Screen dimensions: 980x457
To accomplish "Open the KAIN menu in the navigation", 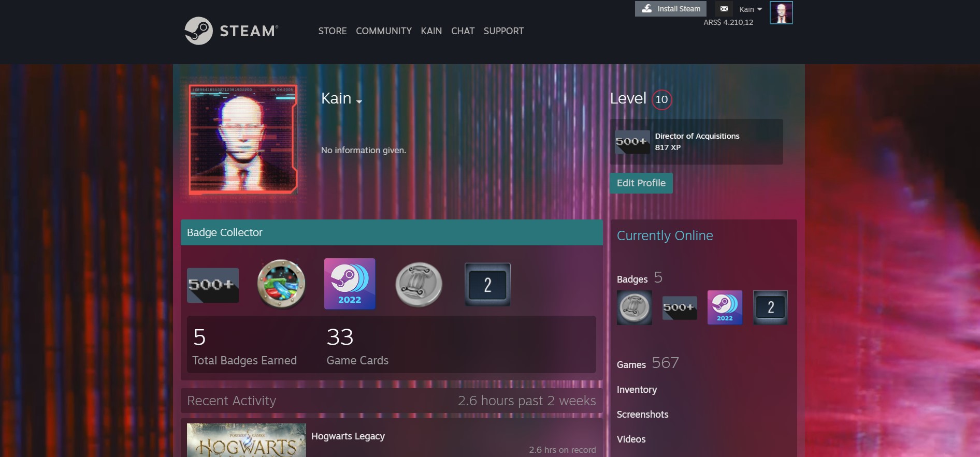I will [x=431, y=31].
